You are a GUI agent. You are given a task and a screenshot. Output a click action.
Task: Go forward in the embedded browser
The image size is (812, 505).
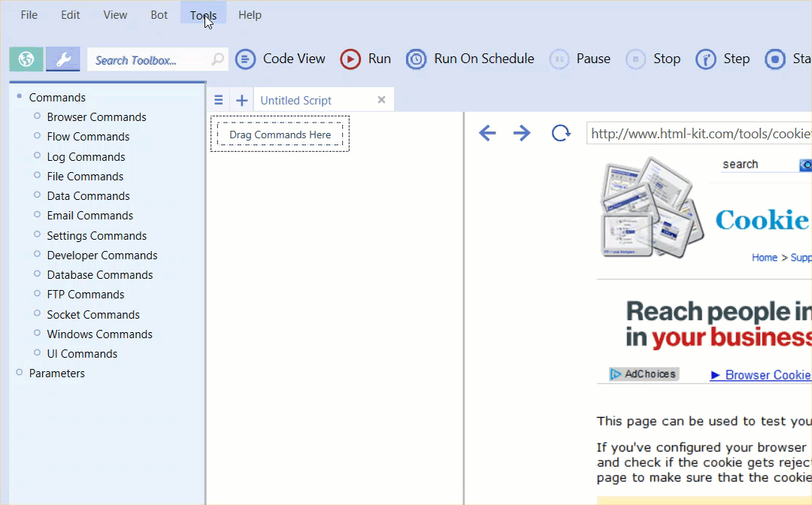(522, 133)
